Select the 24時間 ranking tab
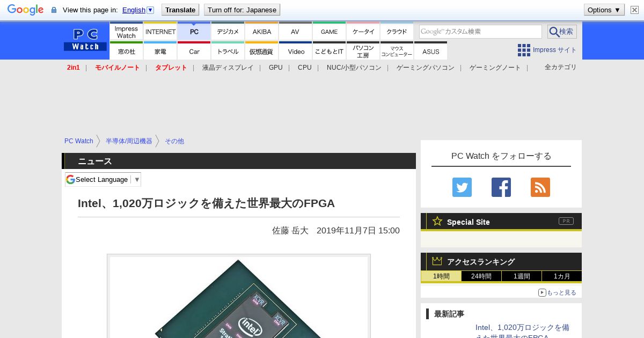Image resolution: width=644 pixels, height=338 pixels. click(481, 276)
